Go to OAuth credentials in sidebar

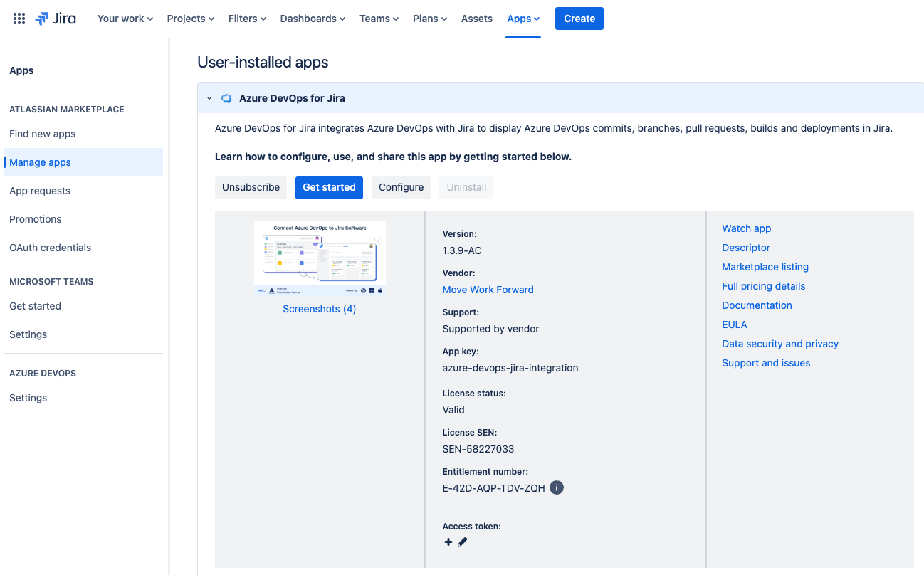50,248
